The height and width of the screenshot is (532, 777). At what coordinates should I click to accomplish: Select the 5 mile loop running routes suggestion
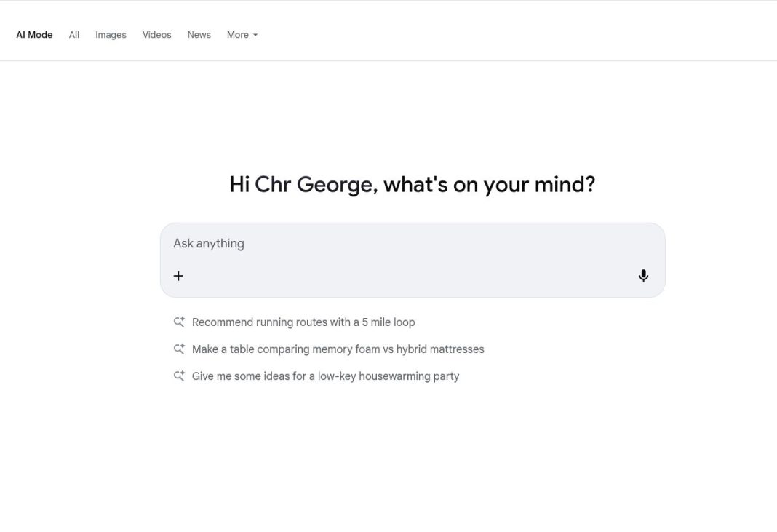[x=303, y=322]
